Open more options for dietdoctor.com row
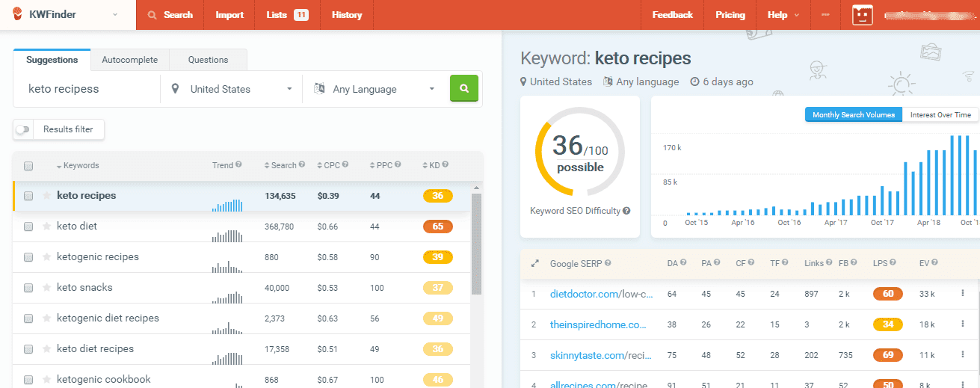The width and height of the screenshot is (980, 388). click(962, 294)
